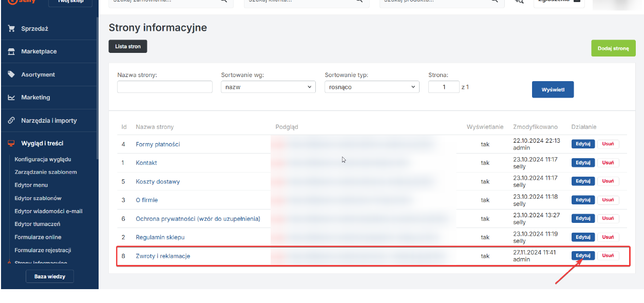Viewport: 644px width, 303px height.
Task: Click the Lista stron button
Action: (128, 46)
